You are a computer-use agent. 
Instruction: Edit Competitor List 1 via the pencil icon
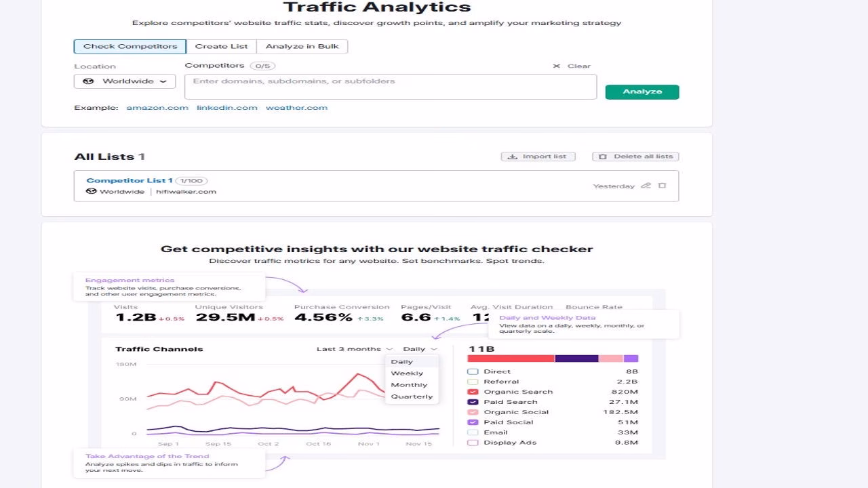pos(646,185)
